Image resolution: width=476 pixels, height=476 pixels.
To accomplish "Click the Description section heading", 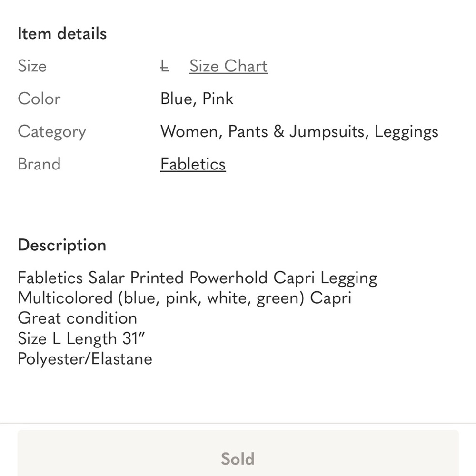I will click(x=62, y=245).
